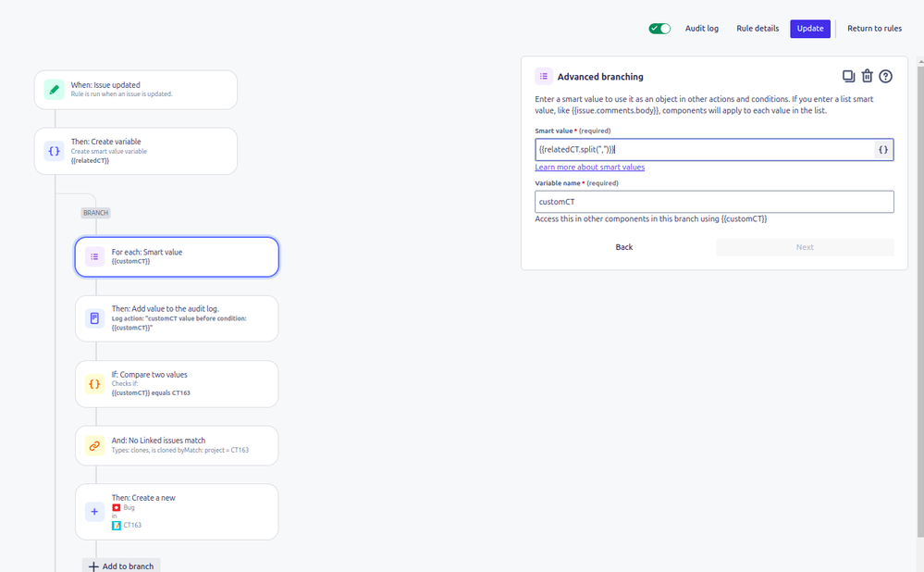Viewport: 924px width, 572px height.
Task: Insert smart value using the {} button
Action: pos(881,149)
